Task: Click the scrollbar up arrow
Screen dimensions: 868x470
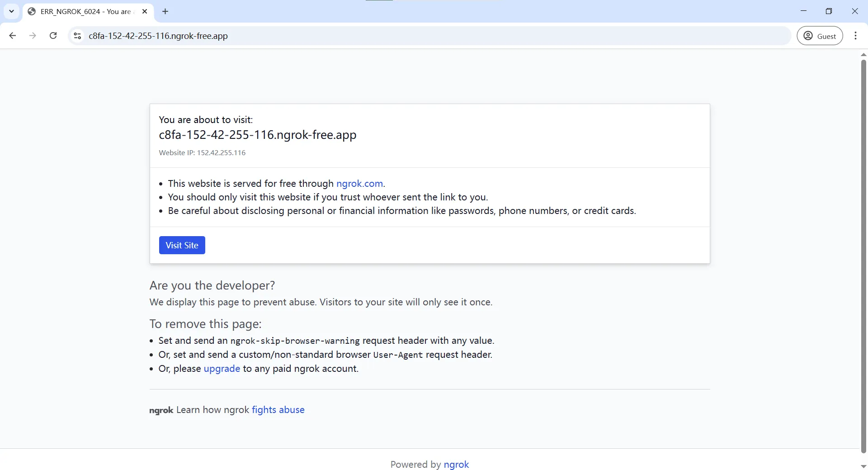Action: click(x=863, y=54)
